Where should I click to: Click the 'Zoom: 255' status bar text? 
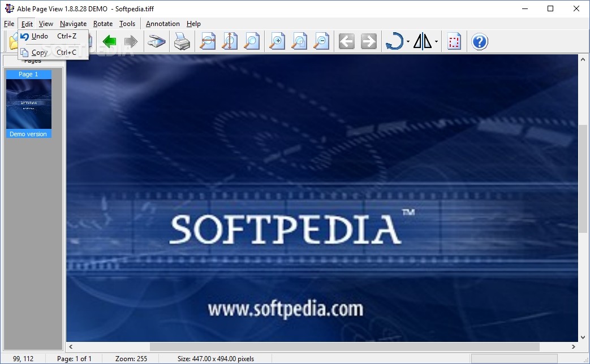click(x=131, y=359)
